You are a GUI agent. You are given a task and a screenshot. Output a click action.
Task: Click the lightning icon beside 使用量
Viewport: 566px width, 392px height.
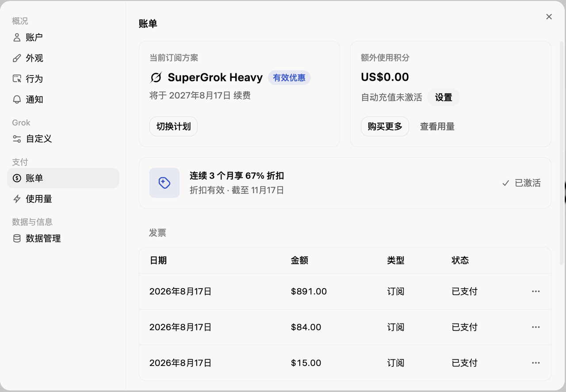[x=17, y=199]
